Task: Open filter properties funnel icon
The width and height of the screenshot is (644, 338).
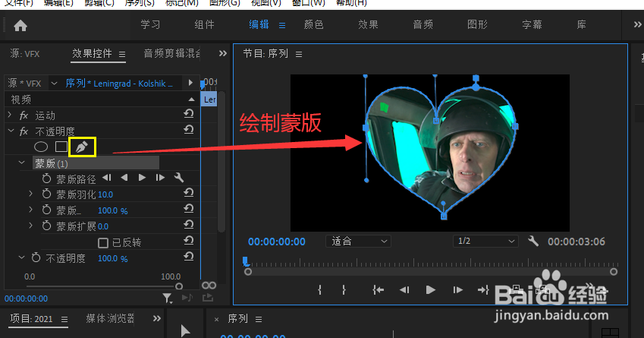Action: coord(167,298)
